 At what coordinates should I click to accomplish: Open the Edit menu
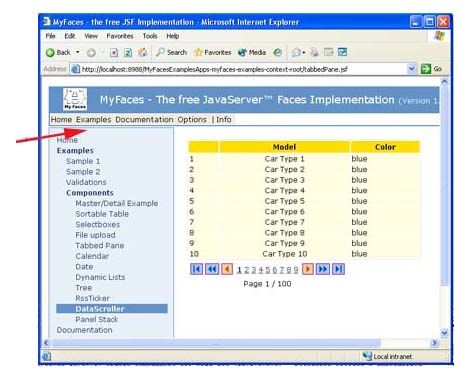(70, 36)
